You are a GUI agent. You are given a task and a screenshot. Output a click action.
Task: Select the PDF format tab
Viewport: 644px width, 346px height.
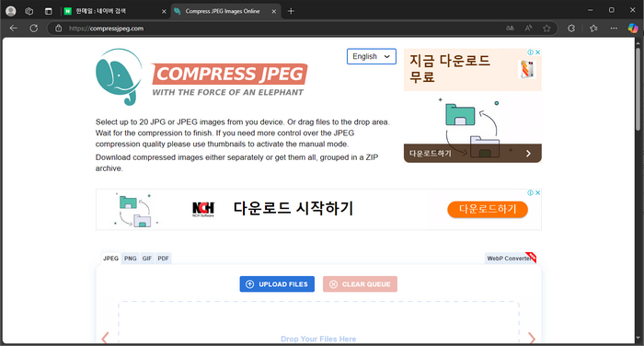[164, 259]
